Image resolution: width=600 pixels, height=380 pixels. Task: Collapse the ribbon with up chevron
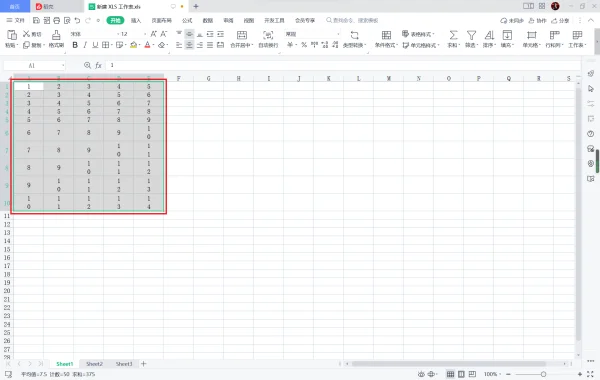click(591, 20)
